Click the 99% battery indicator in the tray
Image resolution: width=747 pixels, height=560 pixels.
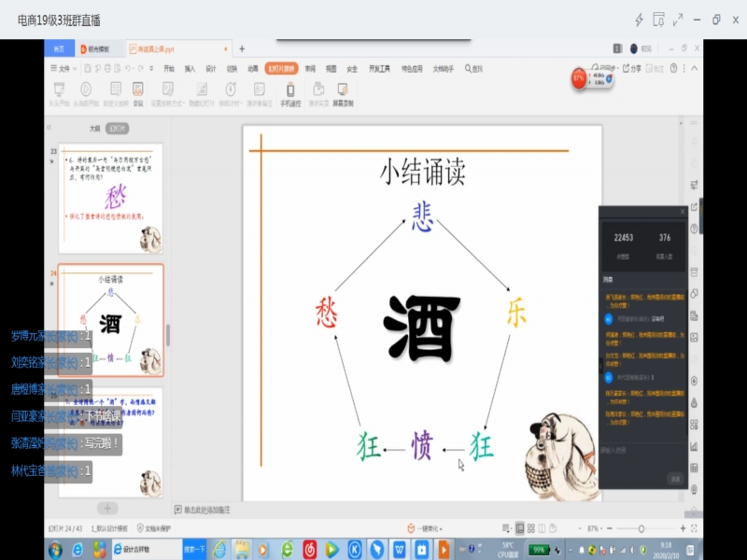pyautogui.click(x=539, y=550)
